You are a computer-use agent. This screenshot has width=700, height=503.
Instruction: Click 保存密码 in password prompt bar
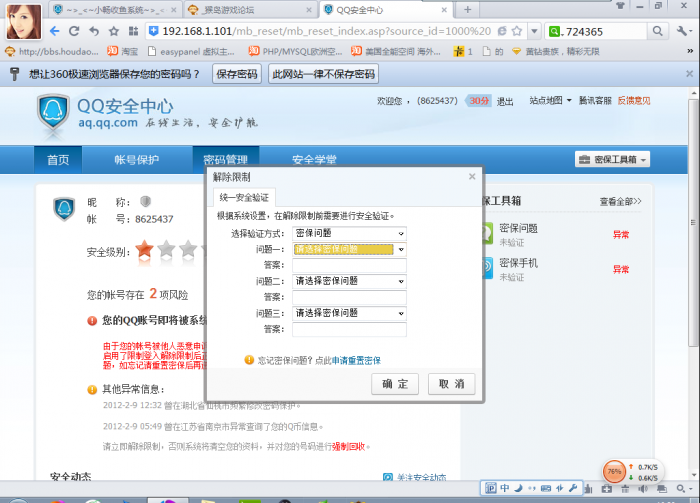pos(237,74)
